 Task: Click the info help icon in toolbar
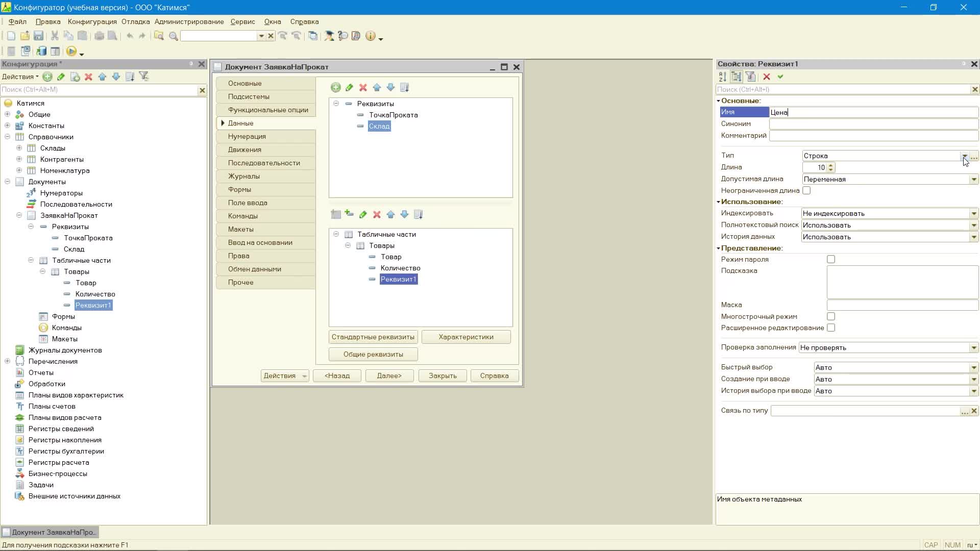click(371, 36)
